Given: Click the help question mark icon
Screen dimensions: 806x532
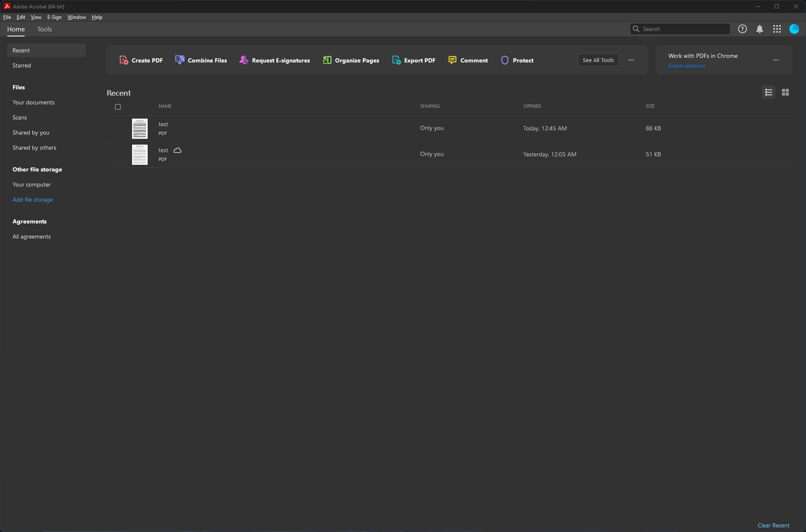Looking at the screenshot, I should pyautogui.click(x=742, y=29).
